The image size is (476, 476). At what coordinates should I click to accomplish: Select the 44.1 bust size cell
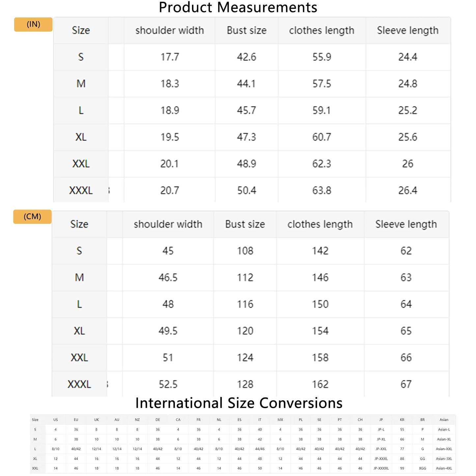(246, 84)
